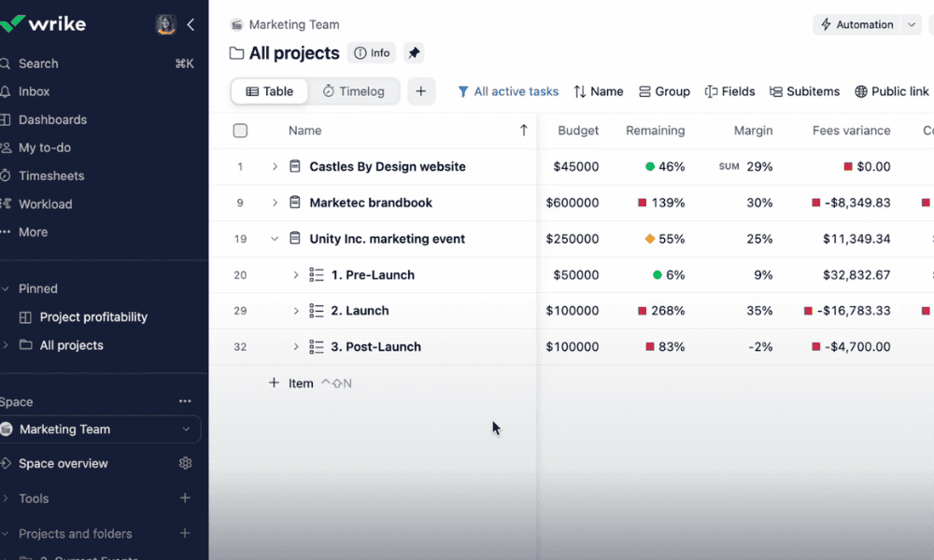Open Space overview settings gear
934x560 pixels.
[x=185, y=464]
